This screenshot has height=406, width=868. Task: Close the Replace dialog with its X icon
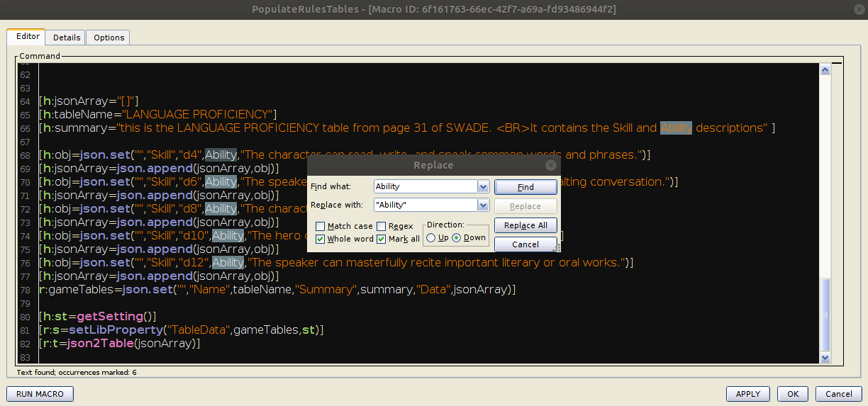click(x=551, y=165)
